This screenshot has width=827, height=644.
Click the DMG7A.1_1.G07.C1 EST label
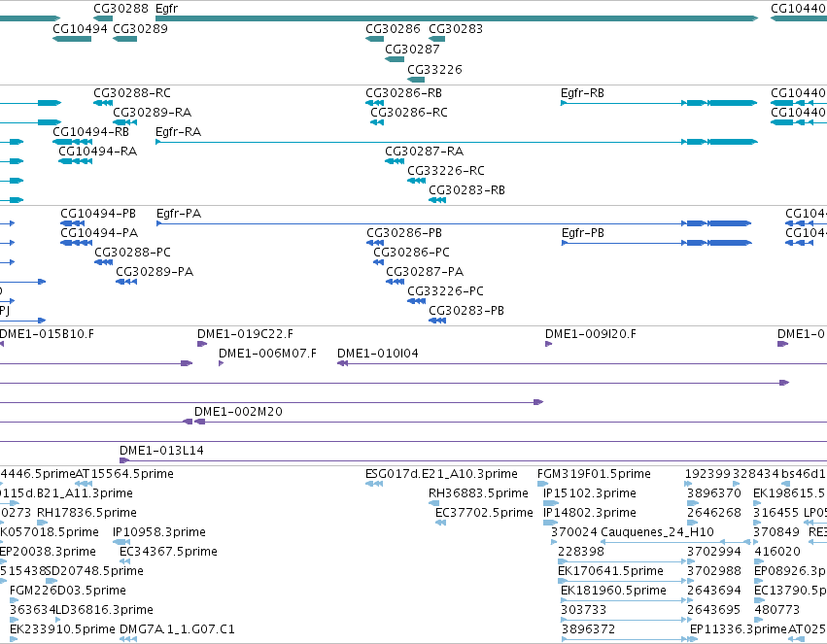click(x=177, y=629)
